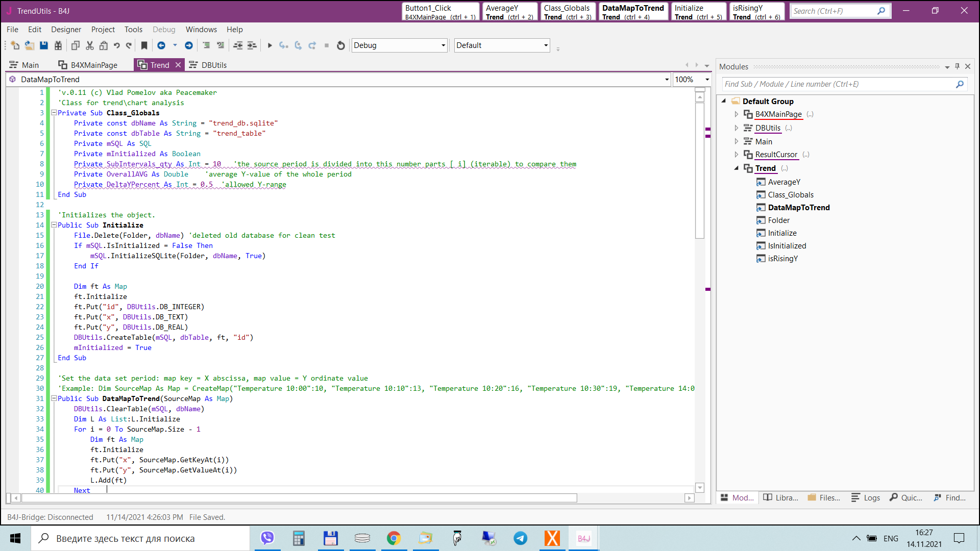Collapse the DataMapToTrend sub code fold

point(54,398)
